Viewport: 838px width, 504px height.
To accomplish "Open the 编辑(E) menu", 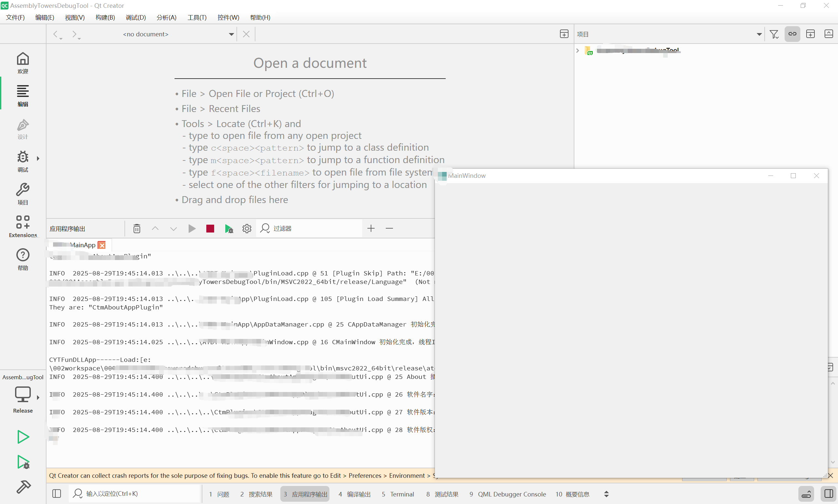I will (x=45, y=17).
